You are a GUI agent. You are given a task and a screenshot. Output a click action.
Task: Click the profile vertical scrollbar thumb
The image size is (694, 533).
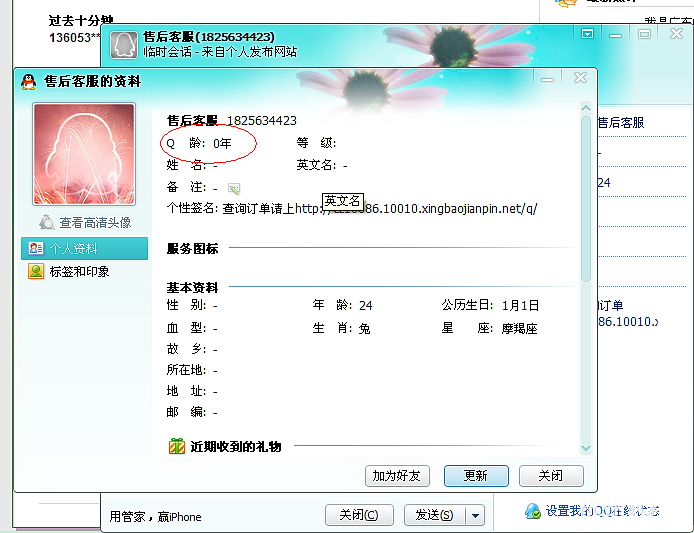click(586, 198)
